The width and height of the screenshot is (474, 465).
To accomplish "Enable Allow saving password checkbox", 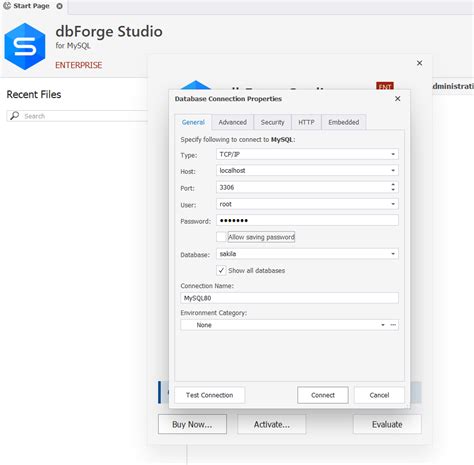I will coord(221,237).
